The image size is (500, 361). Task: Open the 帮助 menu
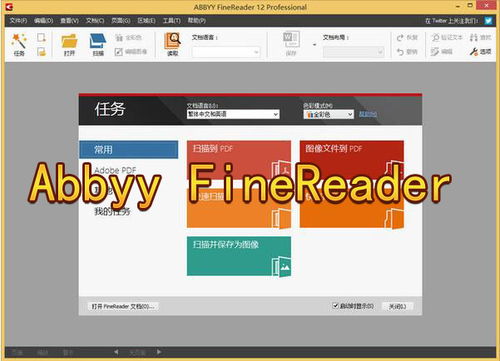tap(197, 21)
